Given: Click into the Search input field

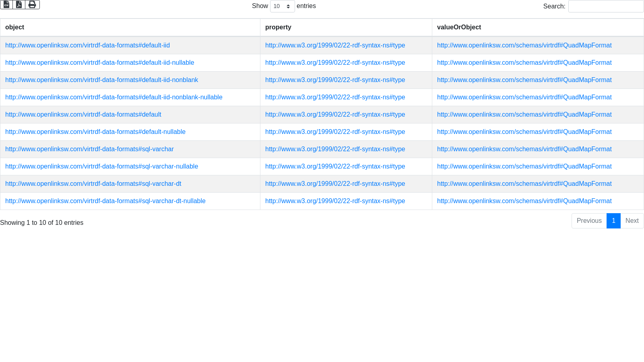Looking at the screenshot, I should click(605, 6).
